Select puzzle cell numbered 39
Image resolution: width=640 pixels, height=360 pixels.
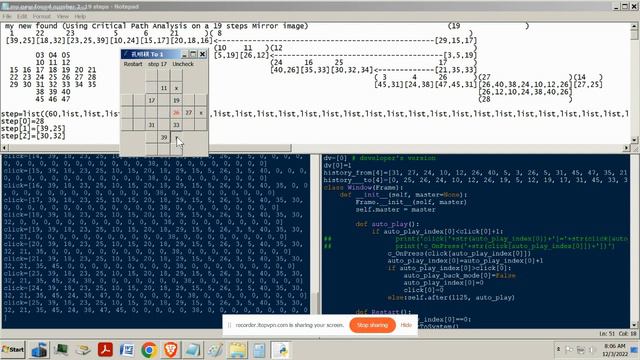point(164,137)
